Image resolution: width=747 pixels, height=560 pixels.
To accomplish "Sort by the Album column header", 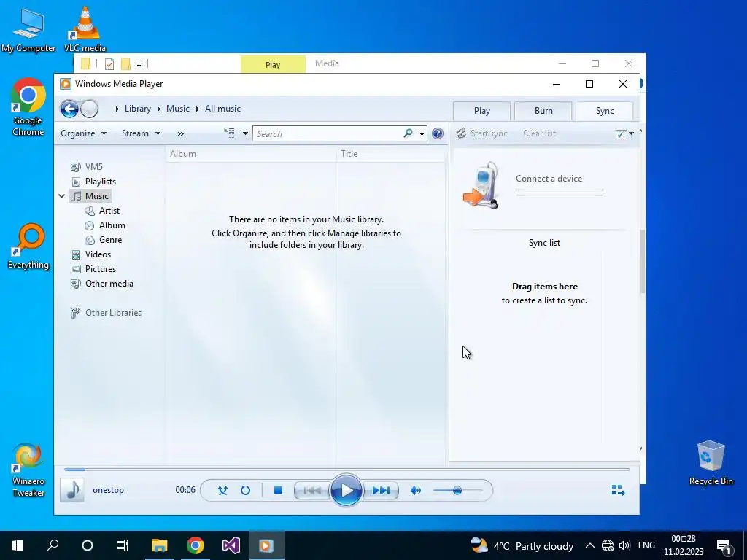I will (x=251, y=154).
